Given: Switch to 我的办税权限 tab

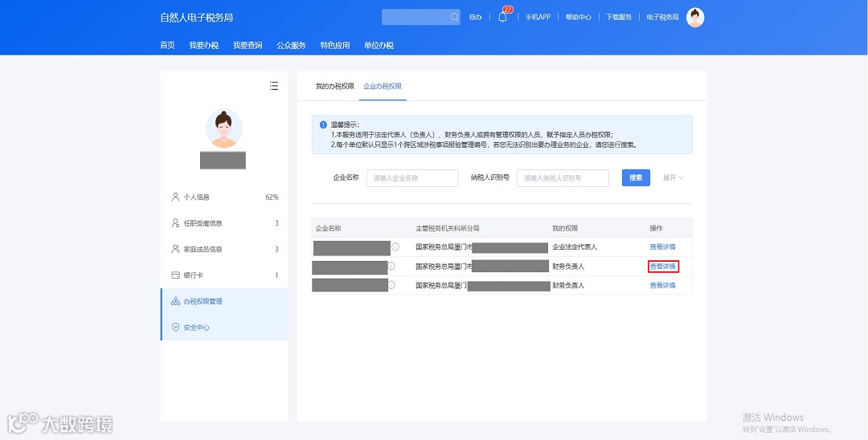Looking at the screenshot, I should (x=335, y=86).
